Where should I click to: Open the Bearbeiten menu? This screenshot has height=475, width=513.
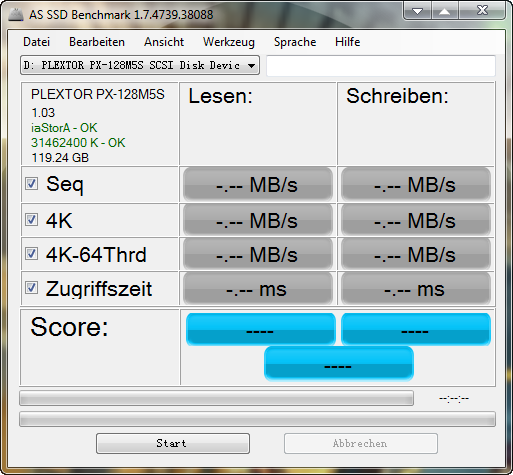[97, 42]
